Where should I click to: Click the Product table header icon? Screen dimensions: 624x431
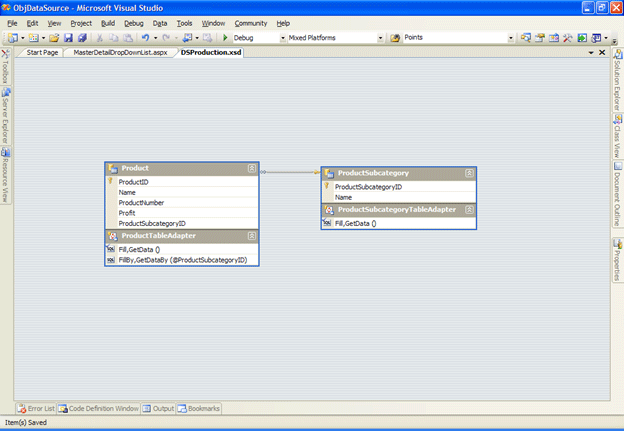click(x=113, y=168)
